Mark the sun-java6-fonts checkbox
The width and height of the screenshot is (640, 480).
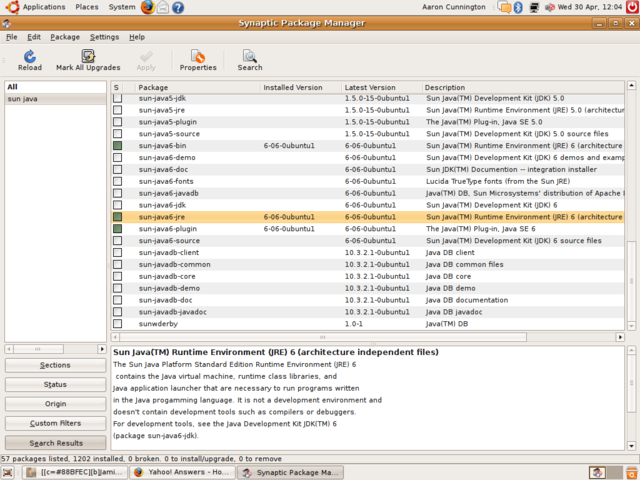pyautogui.click(x=118, y=181)
